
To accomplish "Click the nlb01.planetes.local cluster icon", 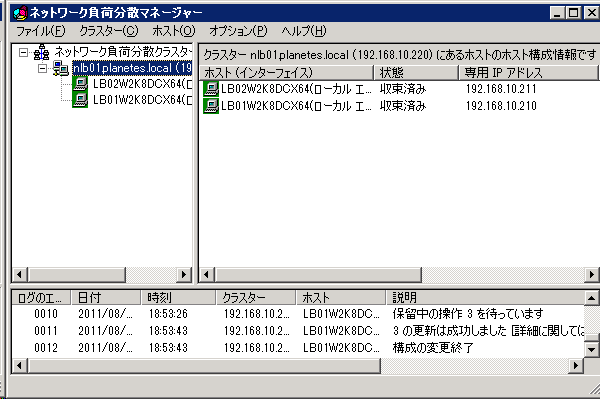I will click(x=61, y=68).
